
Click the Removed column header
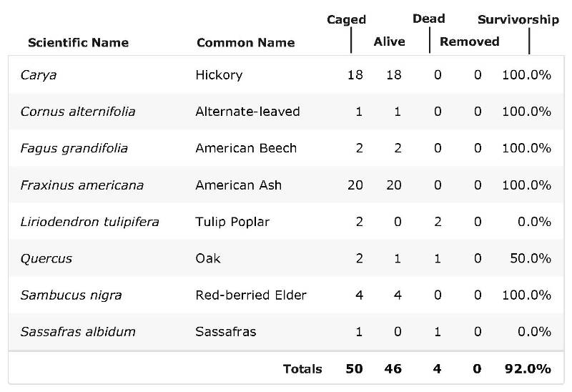click(470, 41)
